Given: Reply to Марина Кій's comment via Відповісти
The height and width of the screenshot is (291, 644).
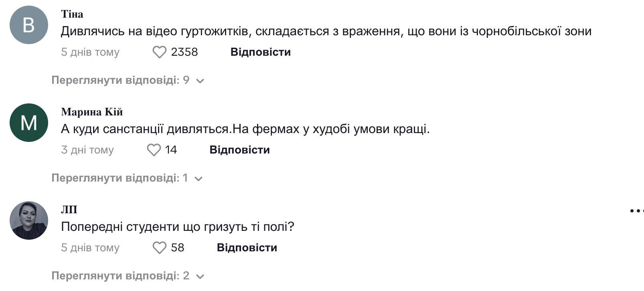Looking at the screenshot, I should tap(239, 150).
